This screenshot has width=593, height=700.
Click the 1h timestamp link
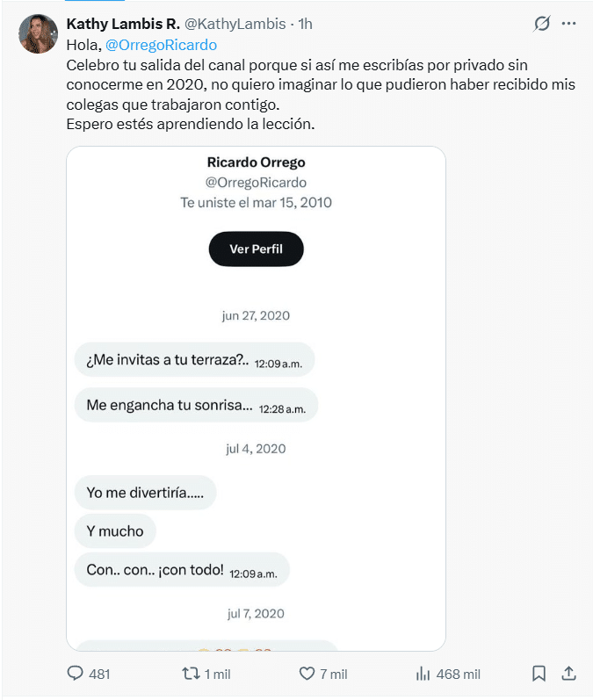[x=306, y=24]
